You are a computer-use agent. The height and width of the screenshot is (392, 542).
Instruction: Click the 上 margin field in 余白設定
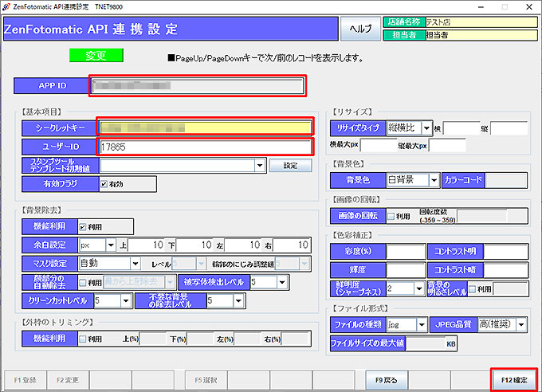pos(146,245)
